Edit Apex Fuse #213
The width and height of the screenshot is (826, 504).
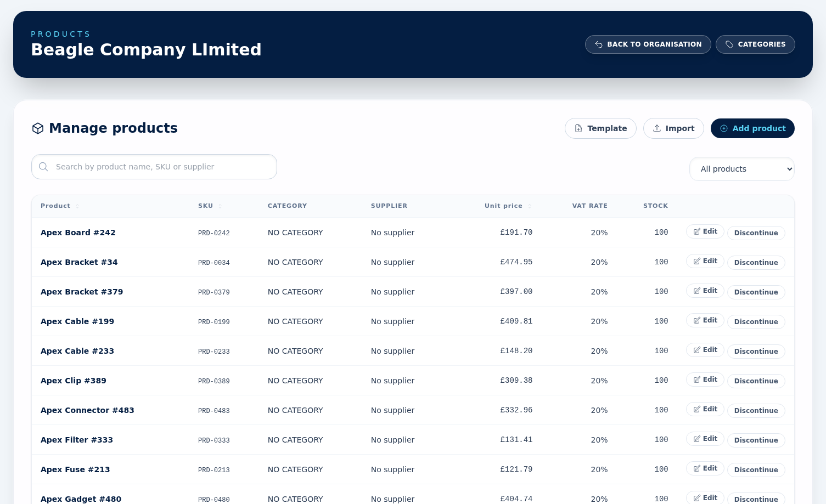coord(705,468)
